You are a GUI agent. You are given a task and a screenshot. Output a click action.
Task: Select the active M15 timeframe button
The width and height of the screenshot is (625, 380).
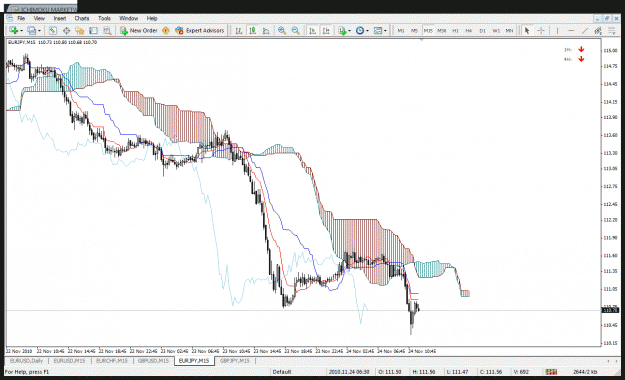428,30
